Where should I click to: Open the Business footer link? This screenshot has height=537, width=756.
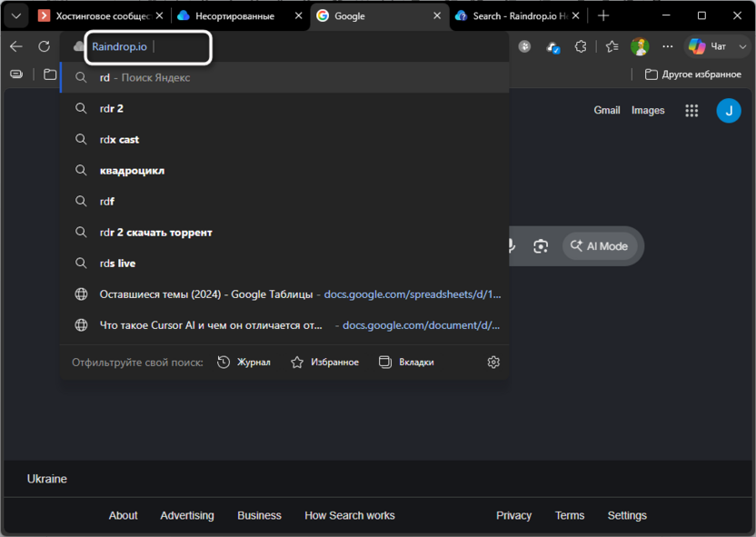click(259, 515)
